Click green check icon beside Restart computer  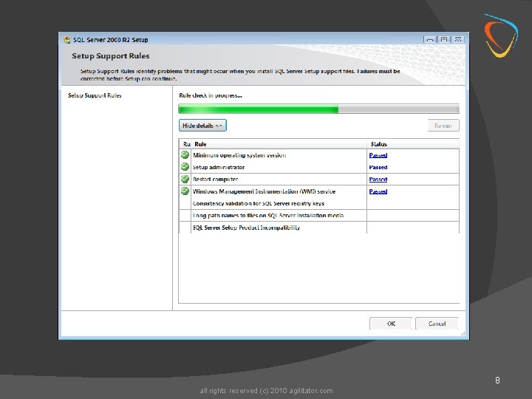pos(185,179)
